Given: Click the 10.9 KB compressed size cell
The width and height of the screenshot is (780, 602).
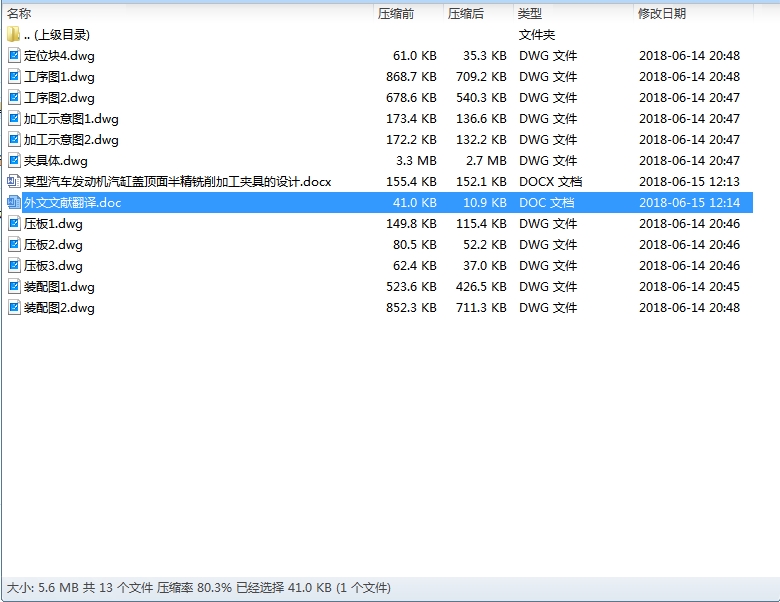Looking at the screenshot, I should [x=485, y=202].
